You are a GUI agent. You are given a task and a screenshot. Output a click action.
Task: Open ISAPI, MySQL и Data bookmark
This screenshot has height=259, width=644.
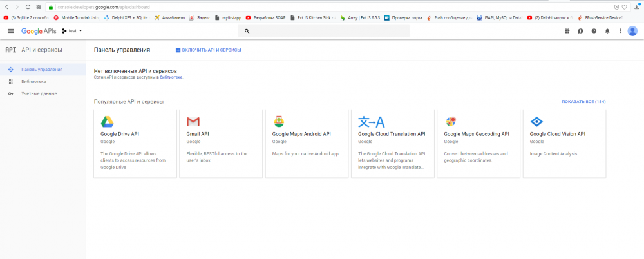(x=500, y=17)
